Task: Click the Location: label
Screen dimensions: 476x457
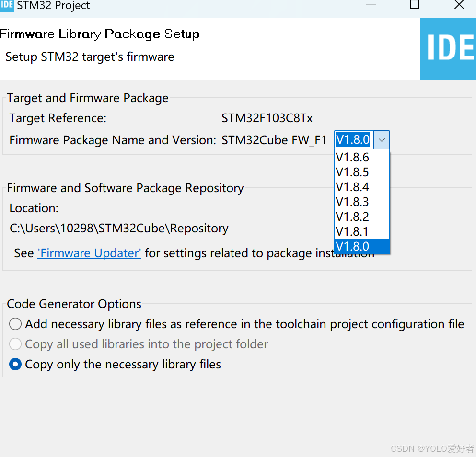Action: tap(34, 208)
